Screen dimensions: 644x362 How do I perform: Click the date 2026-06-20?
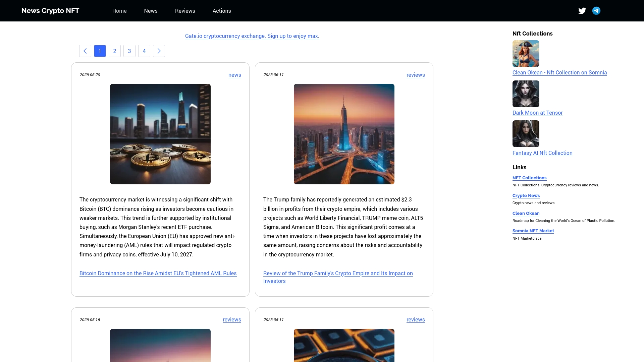90,75
